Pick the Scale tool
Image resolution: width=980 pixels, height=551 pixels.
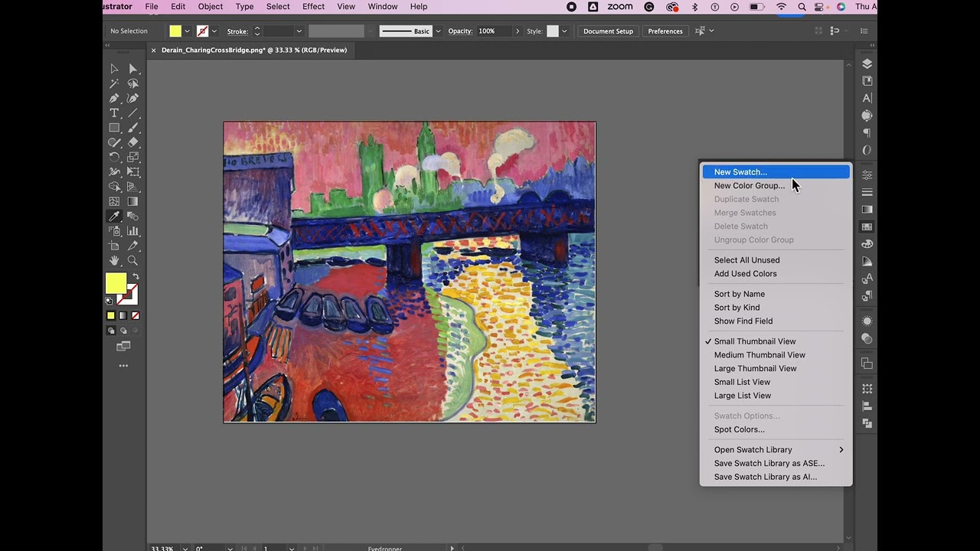click(x=133, y=157)
